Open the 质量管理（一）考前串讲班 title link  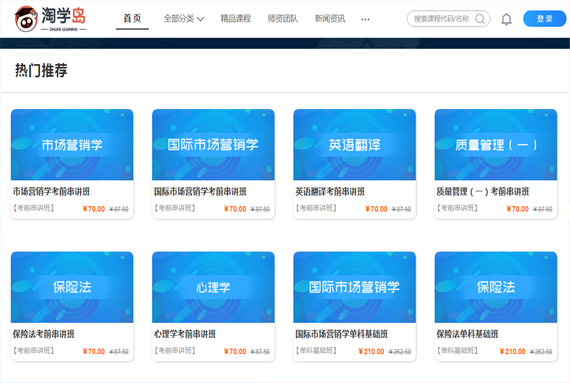coord(483,192)
